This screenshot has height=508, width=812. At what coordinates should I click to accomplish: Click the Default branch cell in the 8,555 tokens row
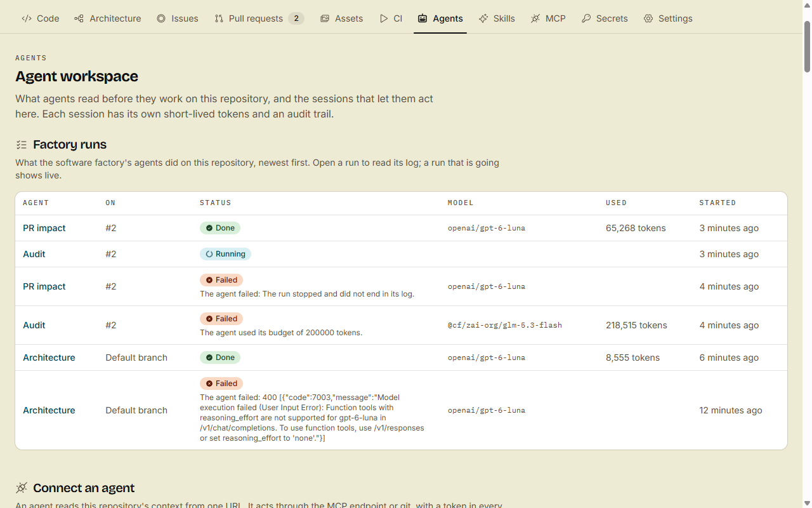coord(136,358)
